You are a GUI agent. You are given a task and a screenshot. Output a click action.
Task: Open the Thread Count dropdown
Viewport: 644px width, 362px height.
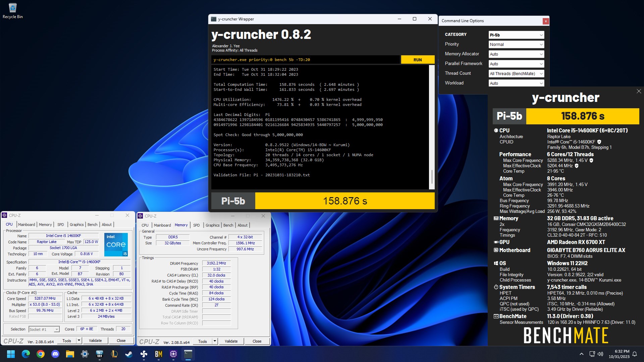[516, 74]
